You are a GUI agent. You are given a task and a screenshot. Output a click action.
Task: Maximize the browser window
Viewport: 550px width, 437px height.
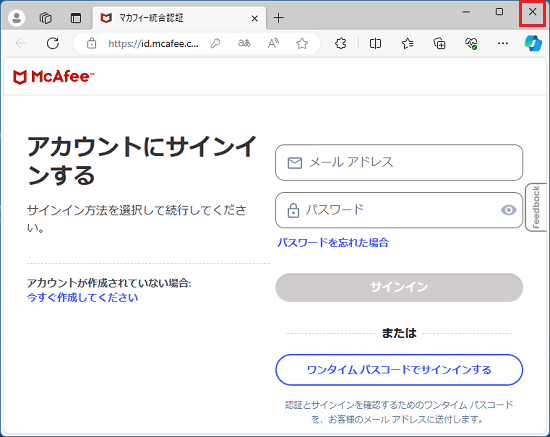499,12
